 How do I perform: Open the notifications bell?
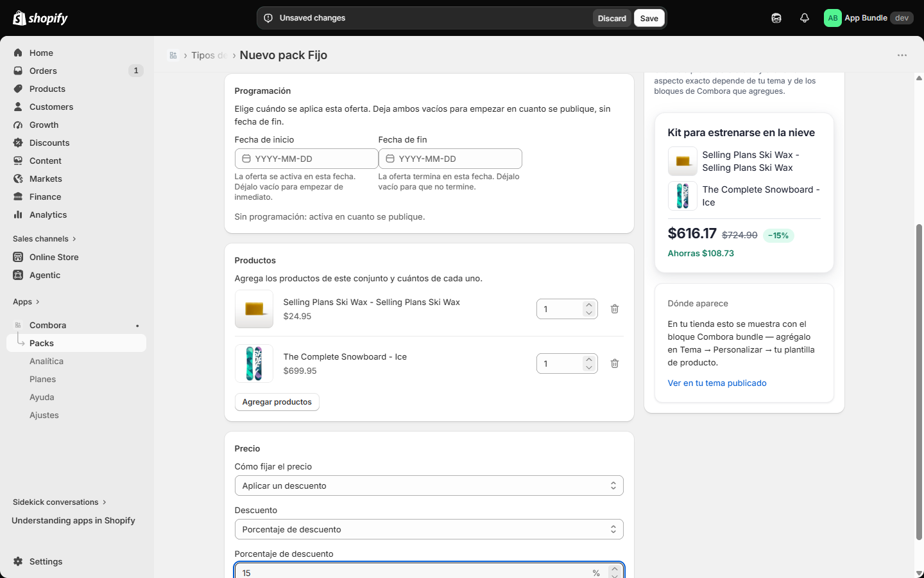point(805,18)
